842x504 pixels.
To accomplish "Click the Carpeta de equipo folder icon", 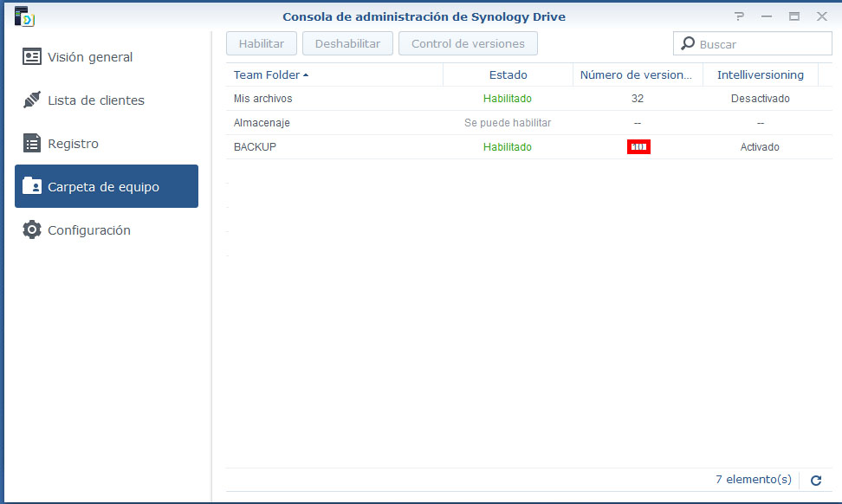I will pyautogui.click(x=32, y=185).
